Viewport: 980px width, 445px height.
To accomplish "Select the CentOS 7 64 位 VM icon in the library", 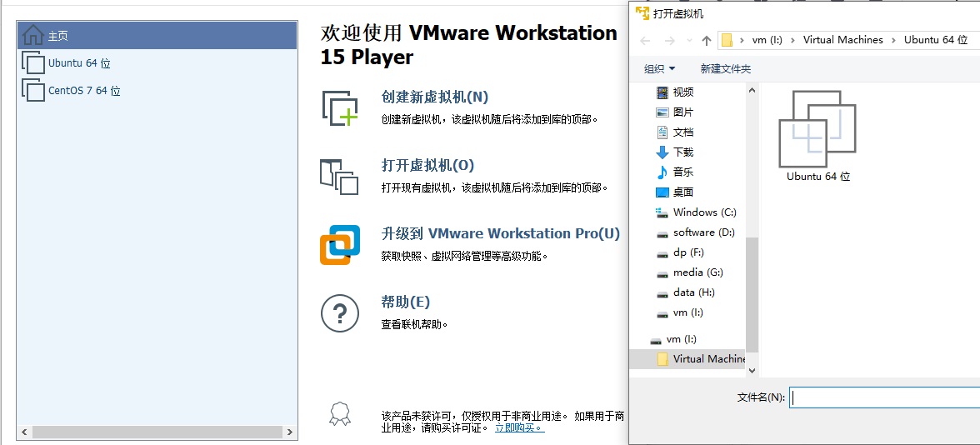I will pos(33,91).
